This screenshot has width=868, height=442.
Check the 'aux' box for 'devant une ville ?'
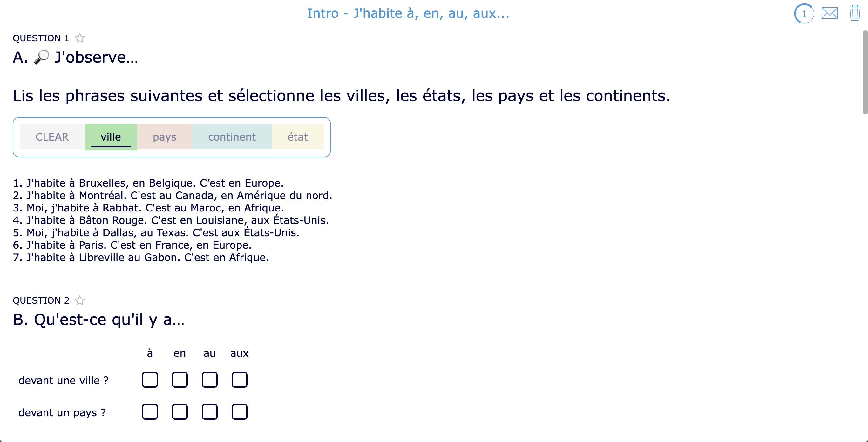point(239,380)
